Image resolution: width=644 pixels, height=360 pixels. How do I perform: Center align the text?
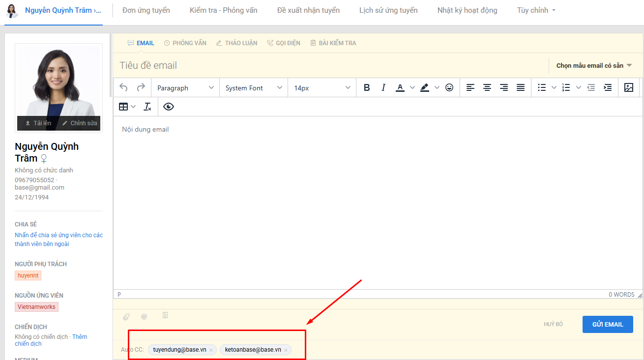click(487, 87)
